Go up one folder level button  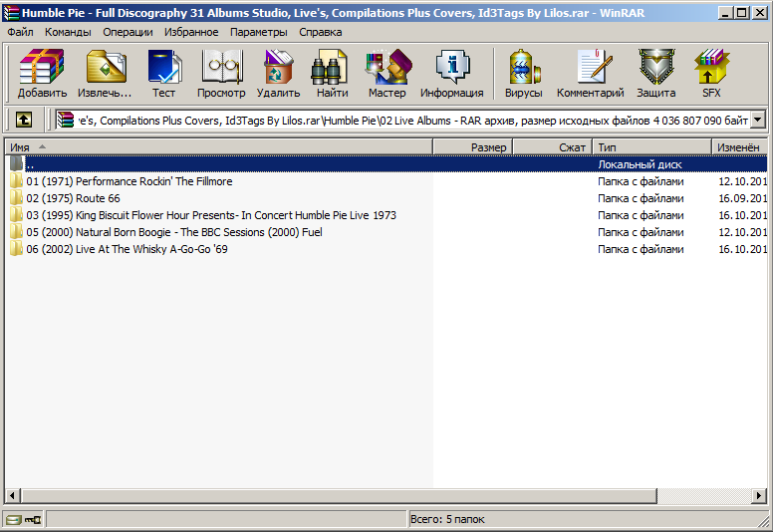[x=23, y=120]
